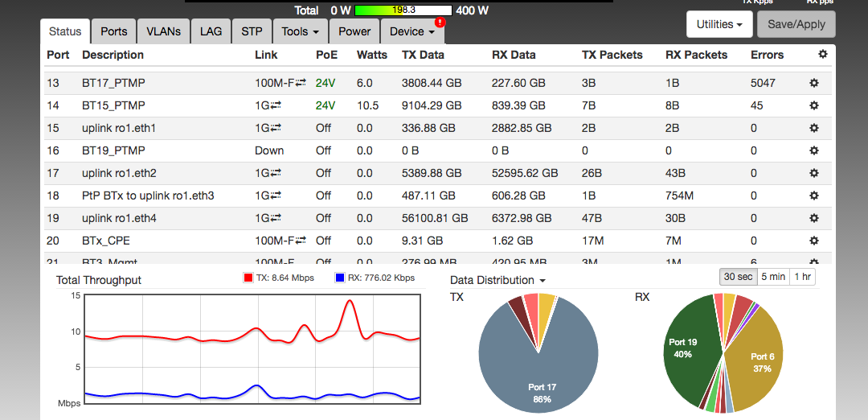Open gear settings for port 17 row
Screen dimensions: 868x420
pyautogui.click(x=813, y=173)
